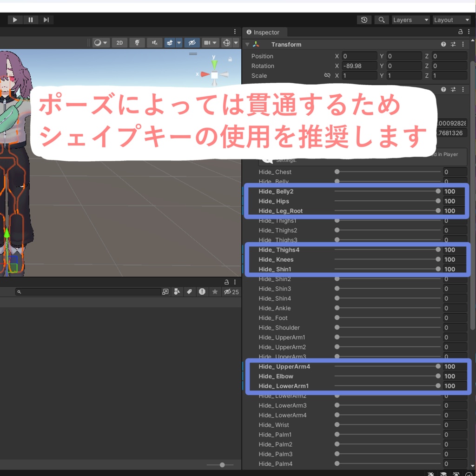This screenshot has width=476, height=476.
Task: Open Gizmos dropdown arrow
Action: tap(236, 43)
